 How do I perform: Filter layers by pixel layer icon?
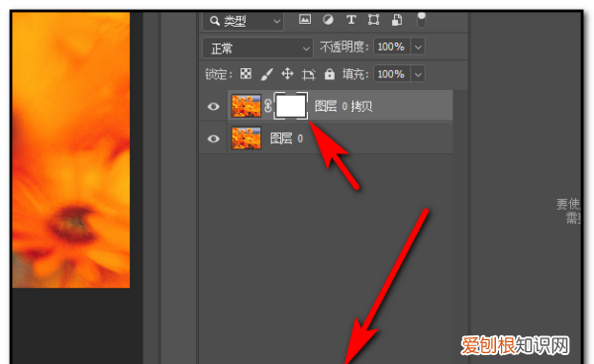(305, 20)
